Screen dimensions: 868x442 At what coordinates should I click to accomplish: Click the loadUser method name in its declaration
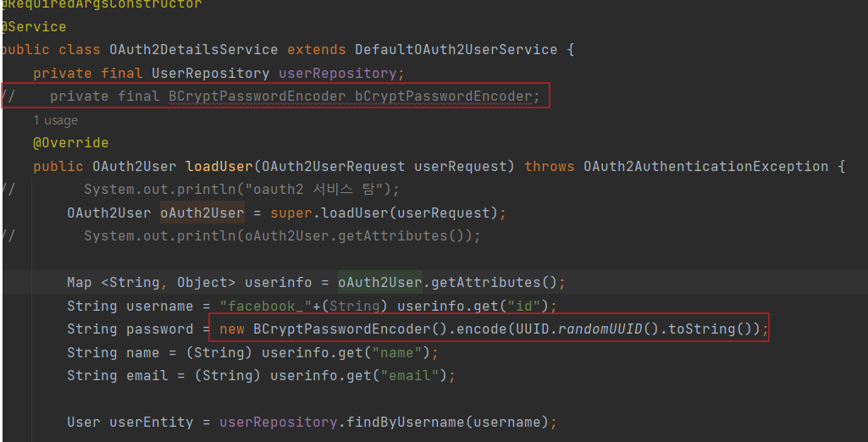[x=219, y=167]
